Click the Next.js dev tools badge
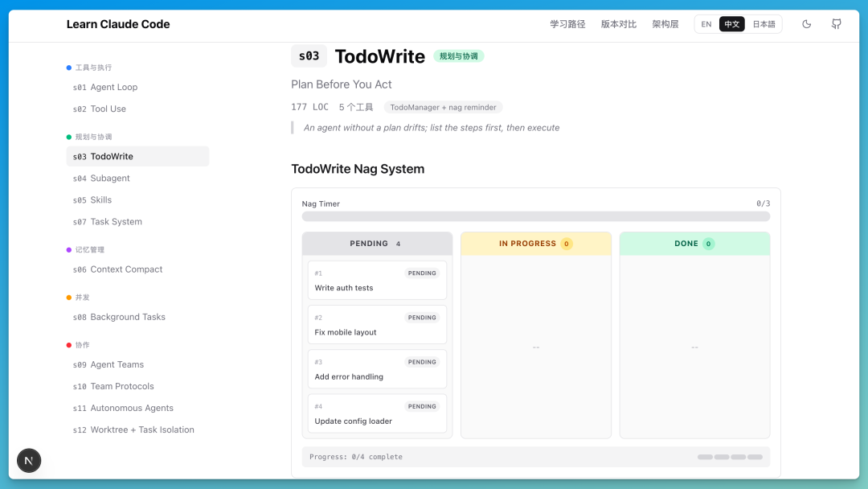The image size is (868, 489). [30, 460]
